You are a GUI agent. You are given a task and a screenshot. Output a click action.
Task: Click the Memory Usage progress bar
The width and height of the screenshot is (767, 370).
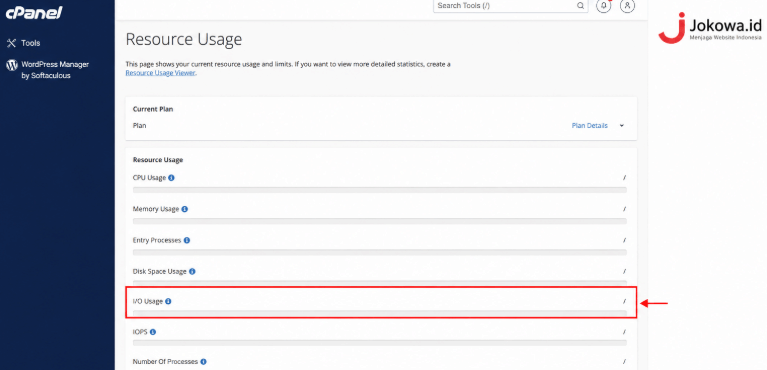point(380,221)
